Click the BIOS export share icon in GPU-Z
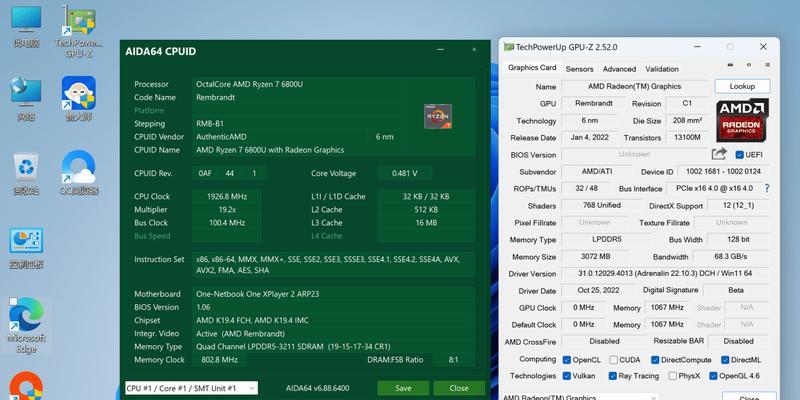This screenshot has height=400, width=800. pyautogui.click(x=719, y=154)
